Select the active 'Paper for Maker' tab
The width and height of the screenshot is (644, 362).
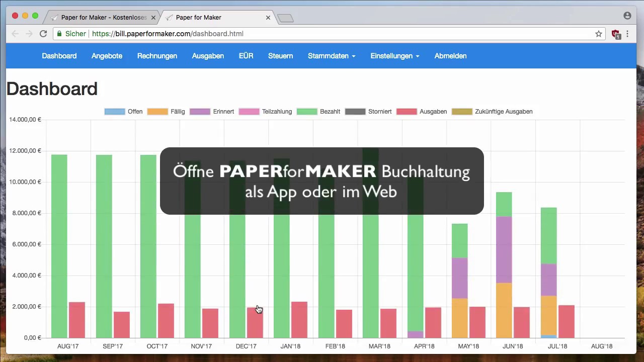[217, 18]
